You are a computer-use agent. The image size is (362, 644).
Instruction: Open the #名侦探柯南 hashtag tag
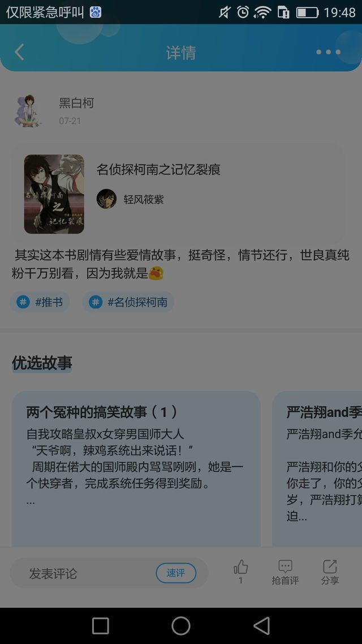coord(128,302)
